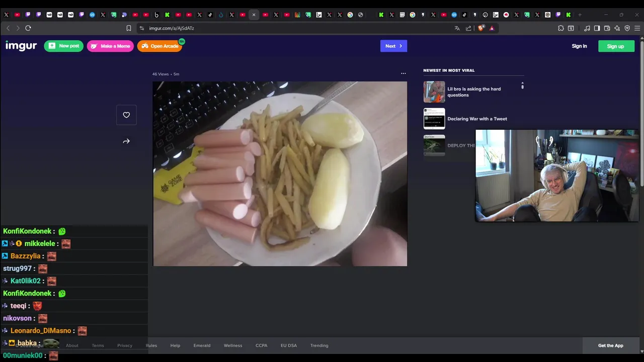
Task: Click the Trending footer link
Action: point(319,345)
